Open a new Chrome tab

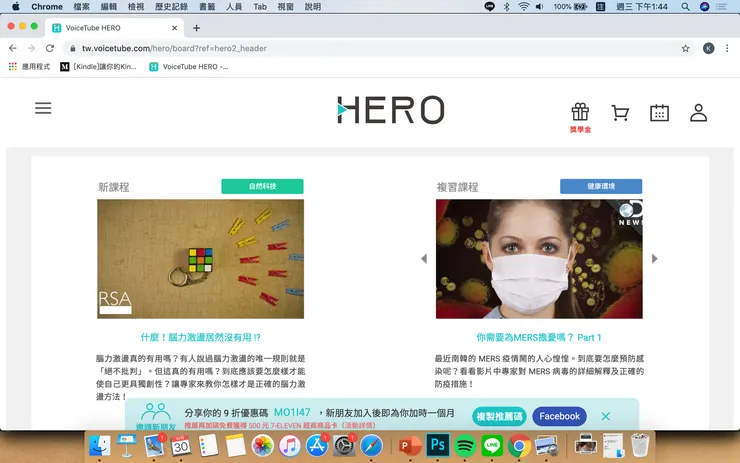click(x=196, y=28)
